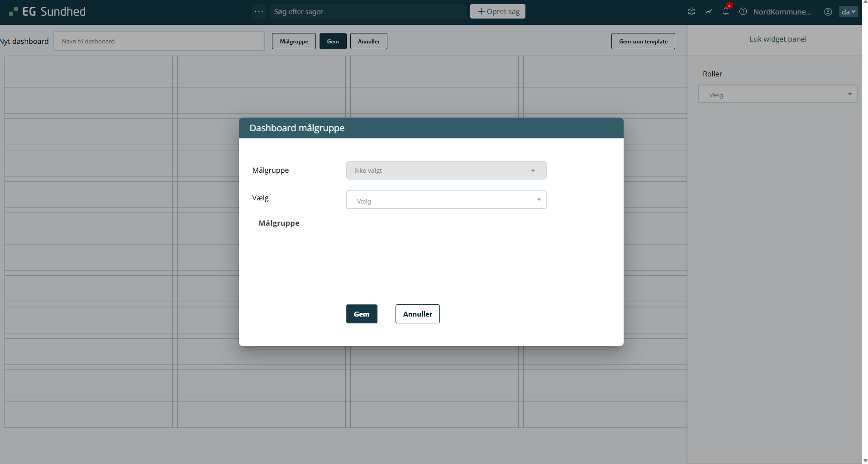Expand the Målgruppe 'Ikke valgt' dropdown
The image size is (868, 464).
coord(446,170)
